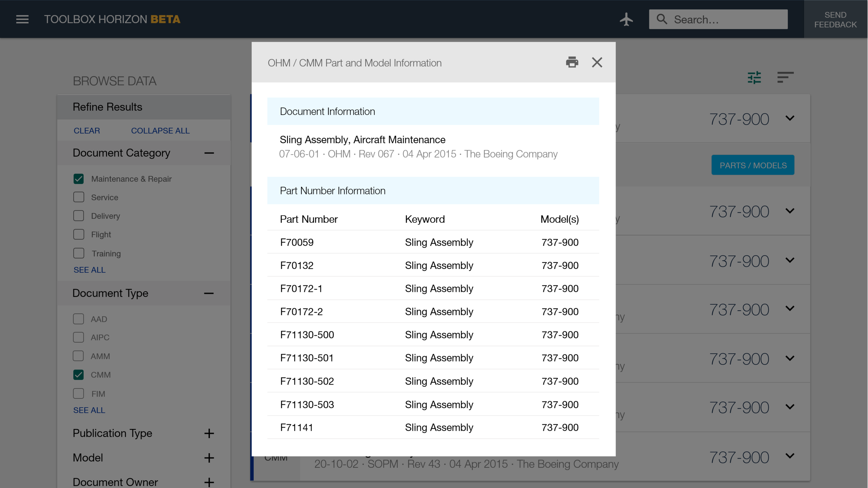The width and height of the screenshot is (868, 488).
Task: Click the Part Number column header
Action: point(309,219)
